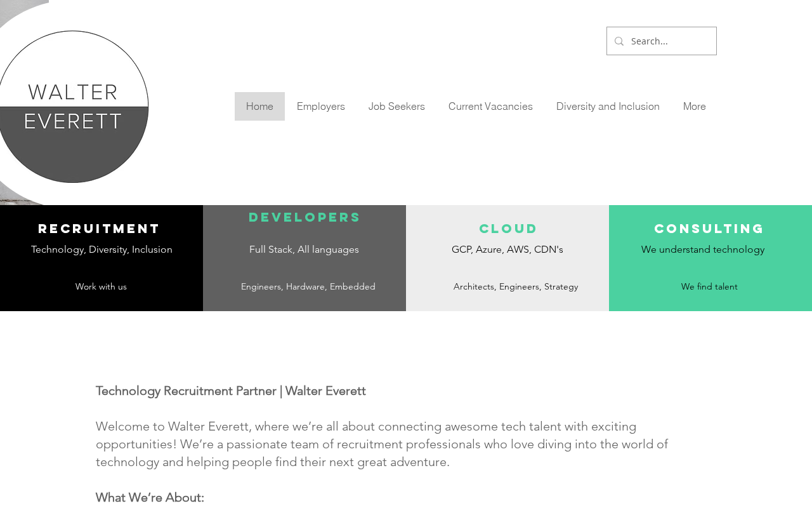Screen dimensions: 812x508
Task: Expand the More navigation menu
Action: (x=694, y=107)
